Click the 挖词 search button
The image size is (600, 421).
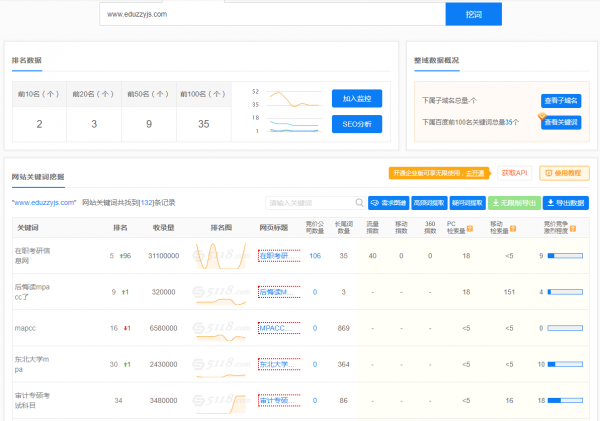473,15
